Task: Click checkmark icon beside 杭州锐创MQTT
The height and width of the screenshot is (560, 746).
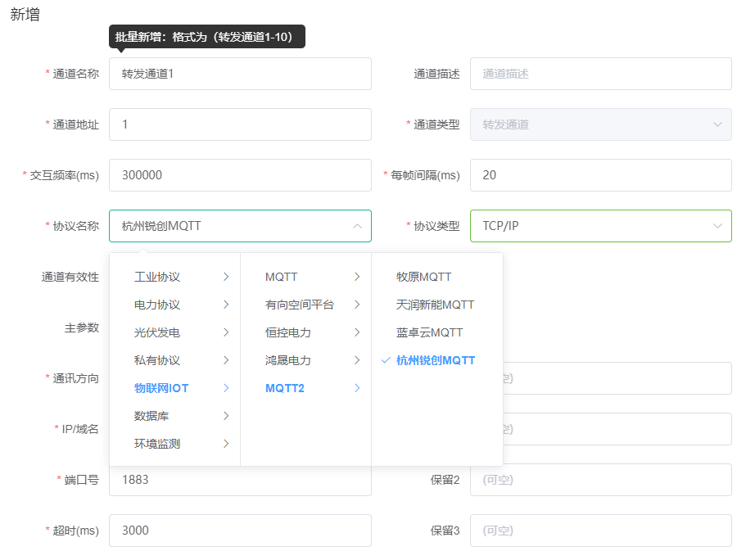Action: pyautogui.click(x=386, y=360)
